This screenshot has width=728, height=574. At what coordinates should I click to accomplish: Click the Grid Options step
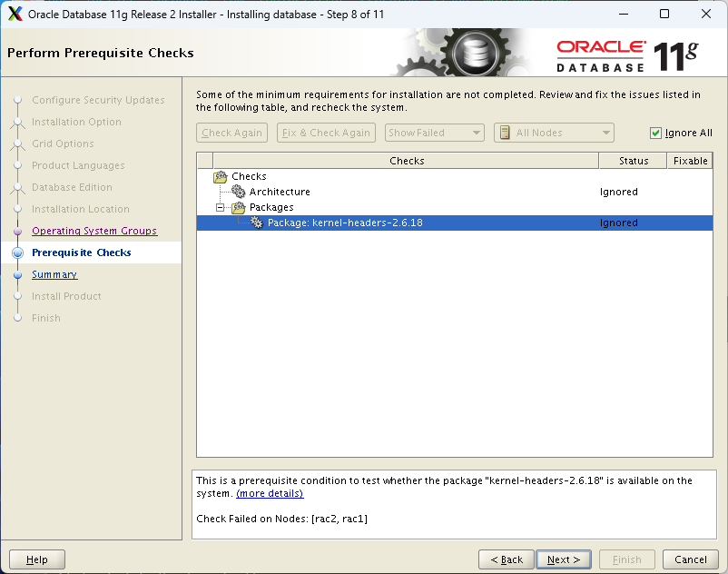pos(63,143)
